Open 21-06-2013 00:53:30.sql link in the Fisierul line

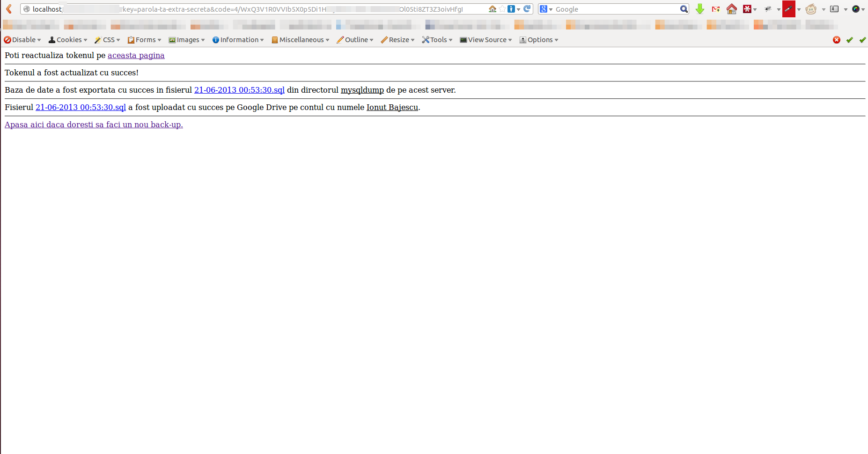pos(81,107)
